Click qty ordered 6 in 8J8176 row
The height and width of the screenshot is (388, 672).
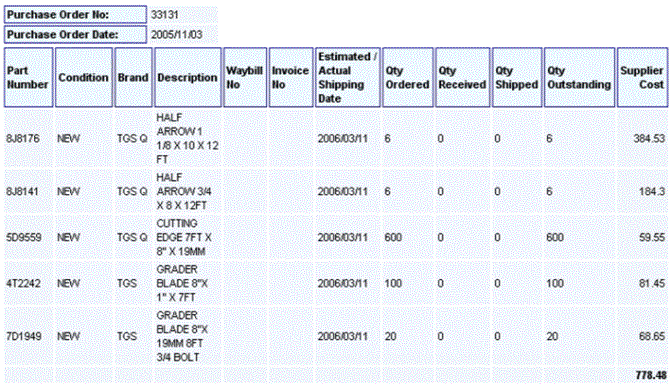(x=387, y=138)
